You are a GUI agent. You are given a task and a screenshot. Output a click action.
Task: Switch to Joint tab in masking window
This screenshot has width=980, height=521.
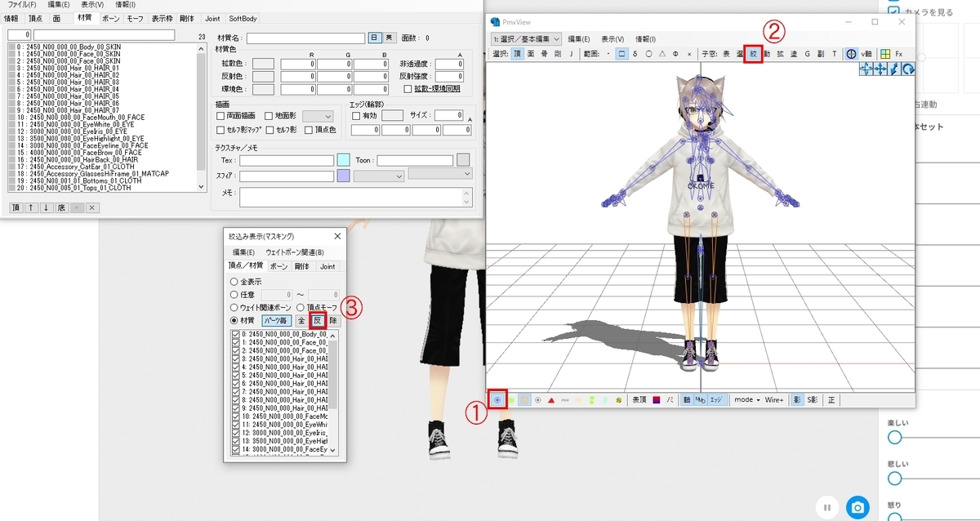327,265
